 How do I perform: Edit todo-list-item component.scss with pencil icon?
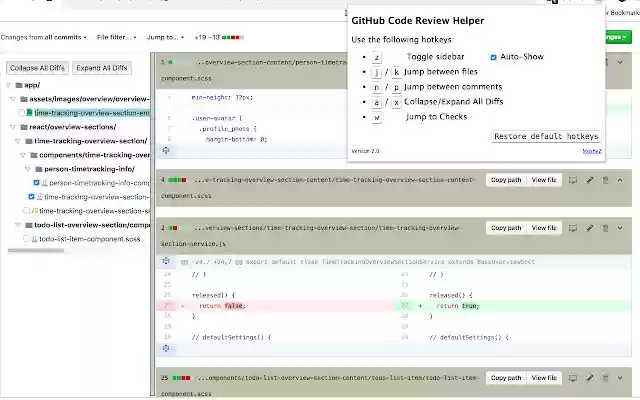pyautogui.click(x=590, y=378)
